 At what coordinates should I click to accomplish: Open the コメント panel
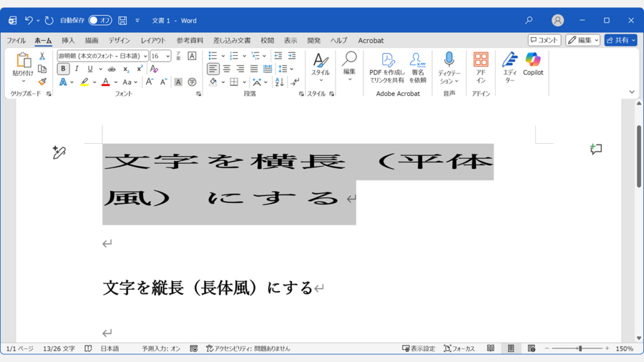(544, 40)
